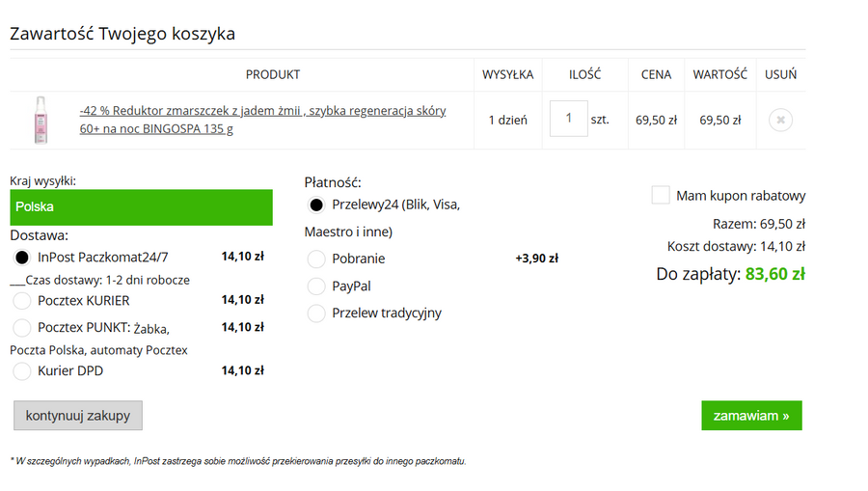Click the green total amount 83,60 zł
This screenshot has width=868, height=491.
click(x=774, y=274)
